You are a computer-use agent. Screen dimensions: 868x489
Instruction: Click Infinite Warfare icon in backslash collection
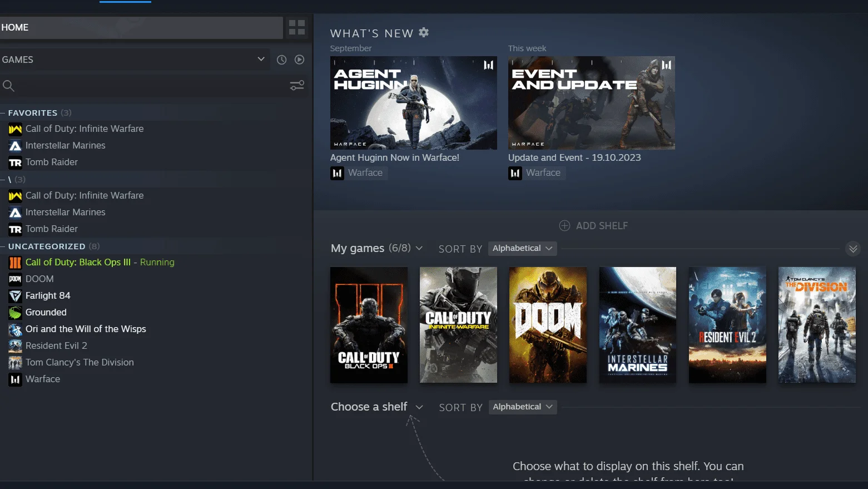[x=15, y=196]
